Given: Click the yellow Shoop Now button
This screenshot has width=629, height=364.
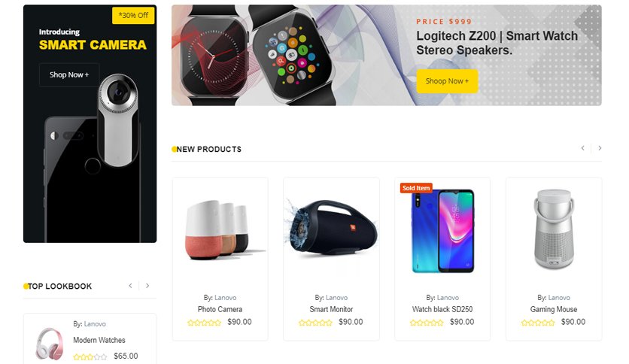Looking at the screenshot, I should pyautogui.click(x=447, y=81).
